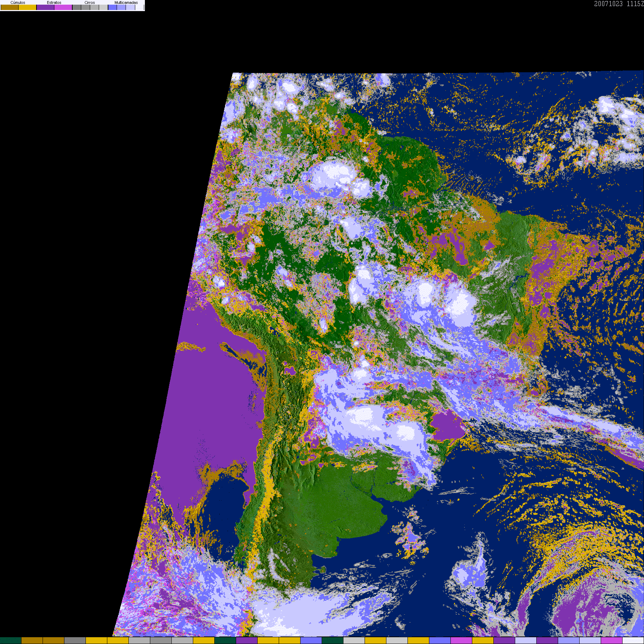
Task: Select the second-darkest gray Cirros swatch
Action: pyautogui.click(x=86, y=7)
